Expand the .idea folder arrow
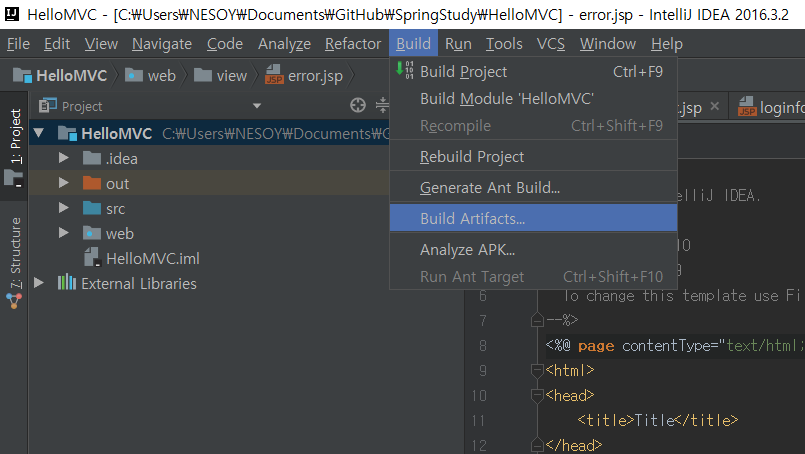The height and width of the screenshot is (454, 805). [x=64, y=158]
